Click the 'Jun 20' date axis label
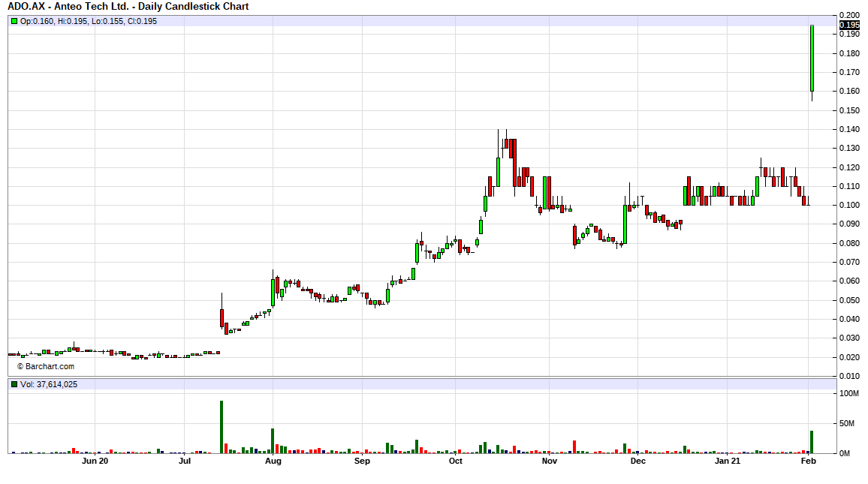 [x=95, y=461]
